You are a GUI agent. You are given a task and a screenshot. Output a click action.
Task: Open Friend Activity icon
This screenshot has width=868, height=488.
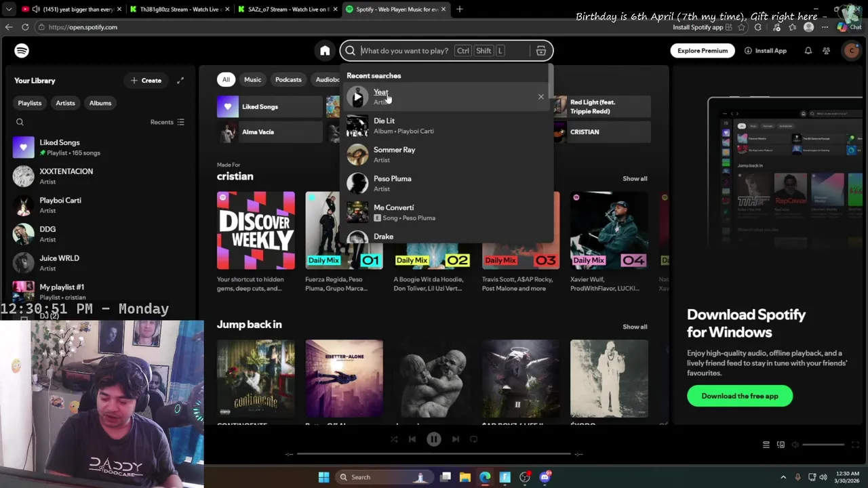tap(826, 51)
